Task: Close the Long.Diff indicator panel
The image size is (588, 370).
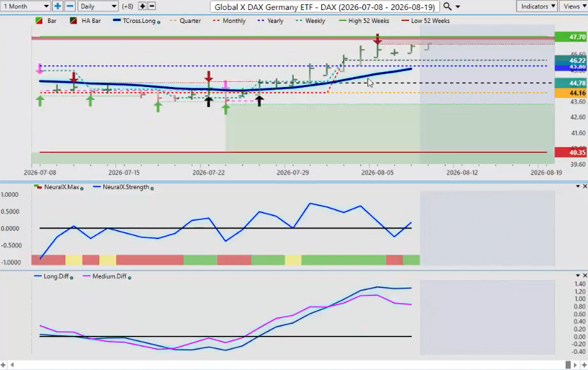Action: (584, 276)
